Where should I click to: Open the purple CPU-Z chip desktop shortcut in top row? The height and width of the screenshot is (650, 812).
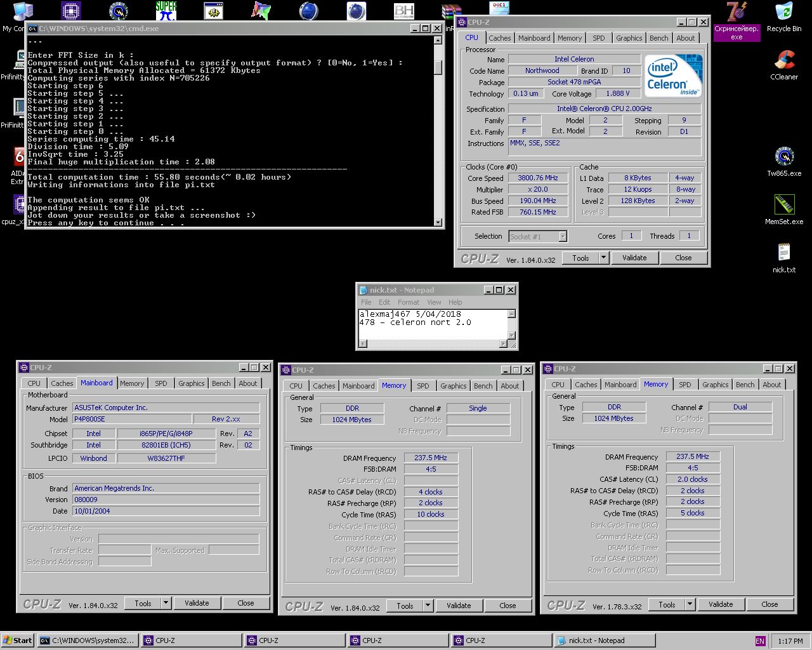71,11
